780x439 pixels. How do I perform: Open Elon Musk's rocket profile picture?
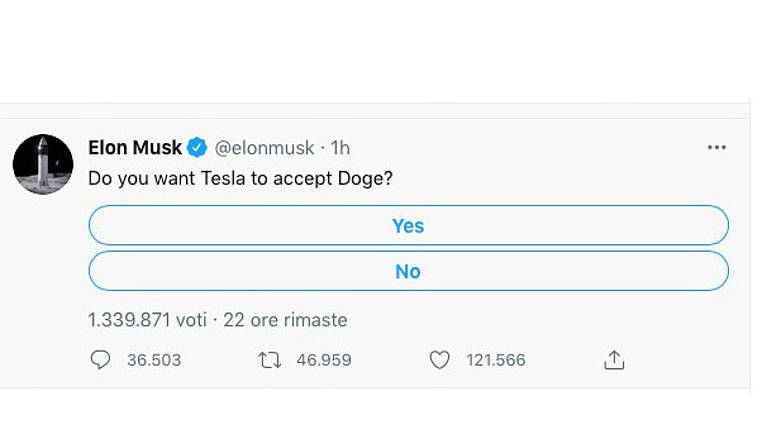[43, 164]
